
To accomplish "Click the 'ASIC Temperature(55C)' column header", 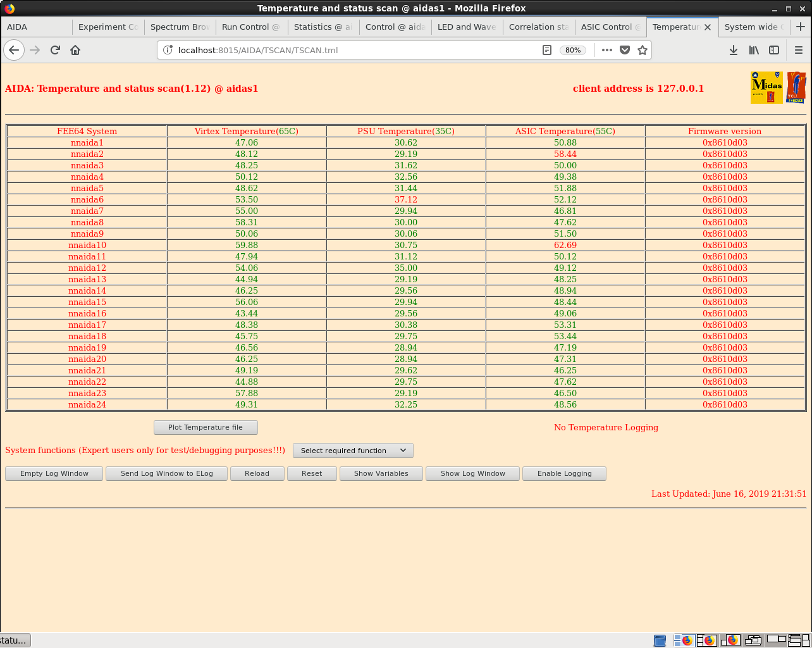I will [x=565, y=131].
